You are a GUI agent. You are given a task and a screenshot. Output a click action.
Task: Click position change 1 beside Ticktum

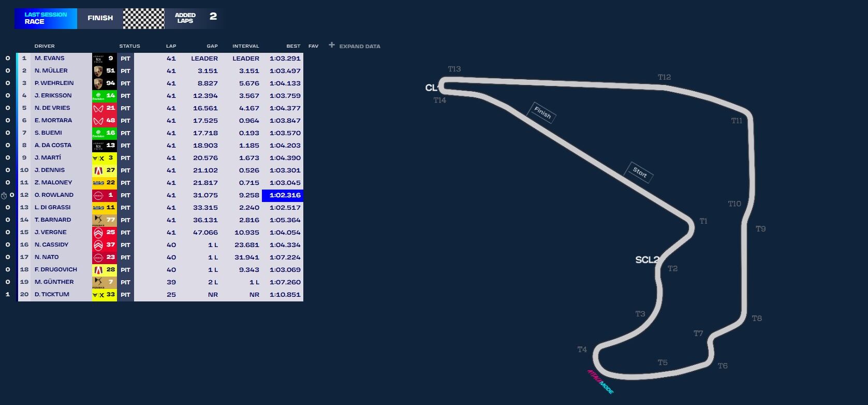pos(7,295)
